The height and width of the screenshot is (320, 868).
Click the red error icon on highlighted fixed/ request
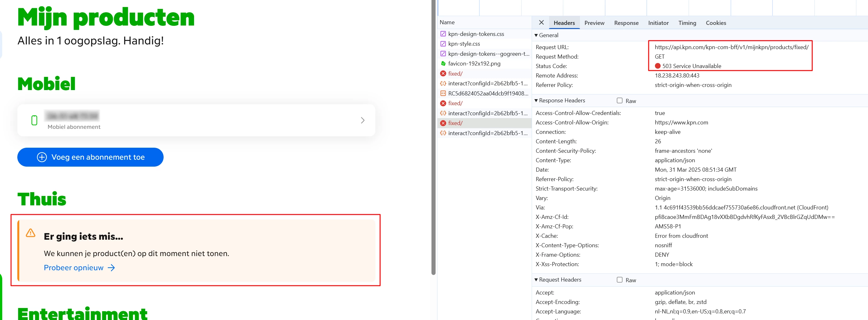(x=443, y=123)
